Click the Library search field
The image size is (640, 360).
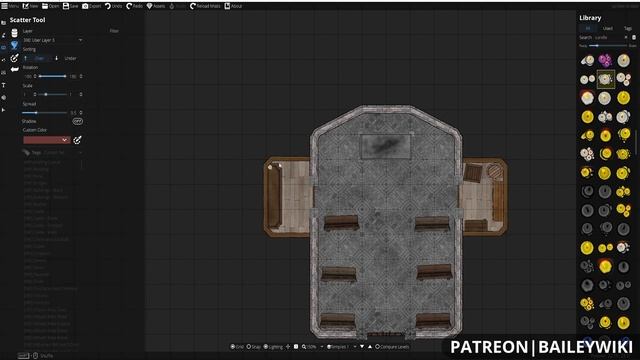click(x=608, y=38)
